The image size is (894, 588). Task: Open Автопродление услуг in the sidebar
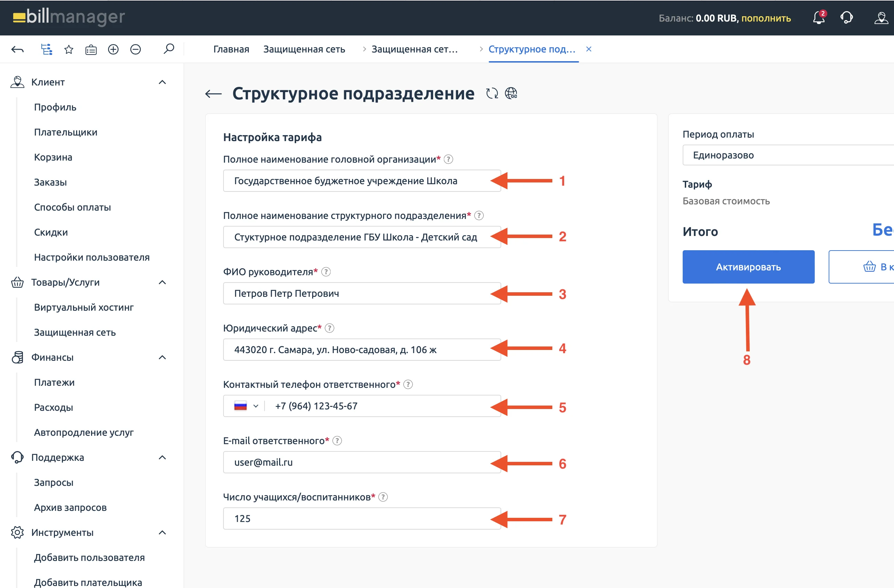click(84, 432)
